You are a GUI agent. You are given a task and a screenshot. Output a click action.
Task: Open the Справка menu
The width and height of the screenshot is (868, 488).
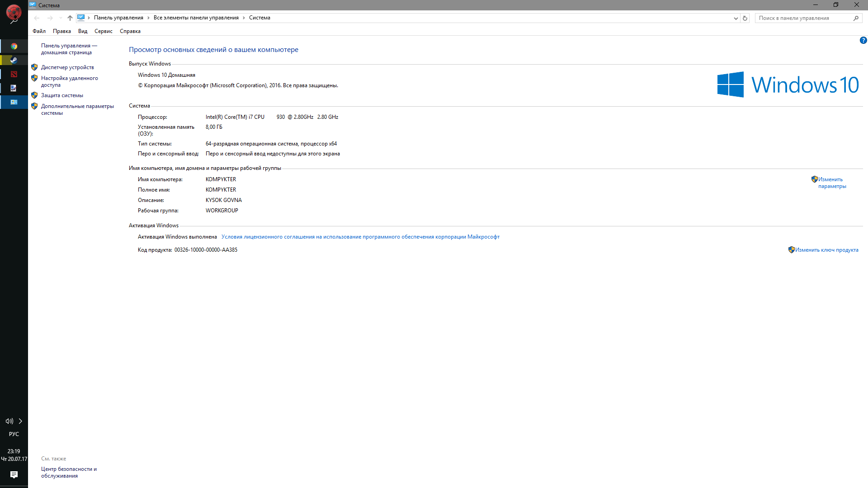point(130,31)
